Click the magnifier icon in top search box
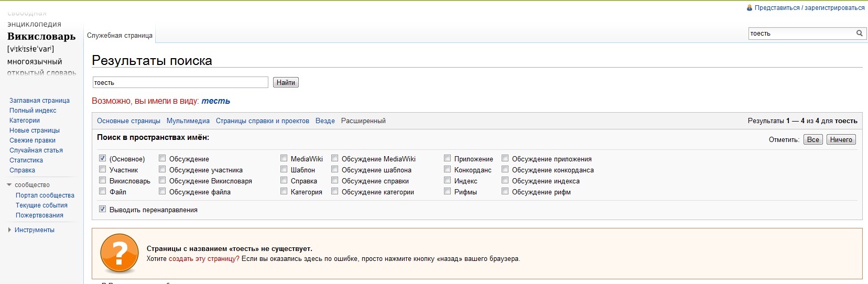The image size is (868, 284). click(x=859, y=34)
